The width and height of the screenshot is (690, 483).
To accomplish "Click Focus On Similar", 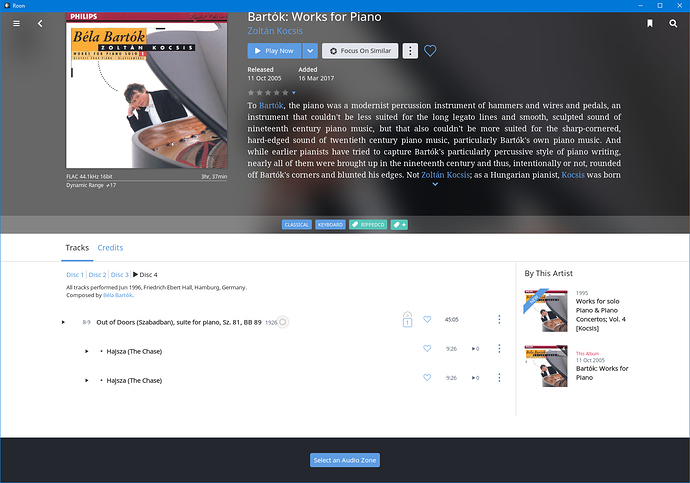I will (x=360, y=51).
